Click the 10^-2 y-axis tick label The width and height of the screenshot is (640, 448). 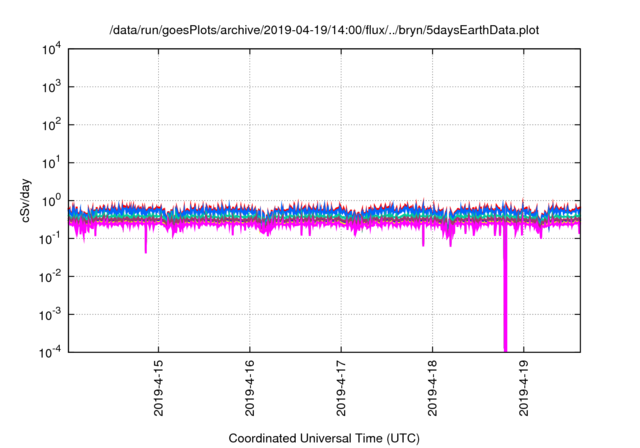click(50, 277)
